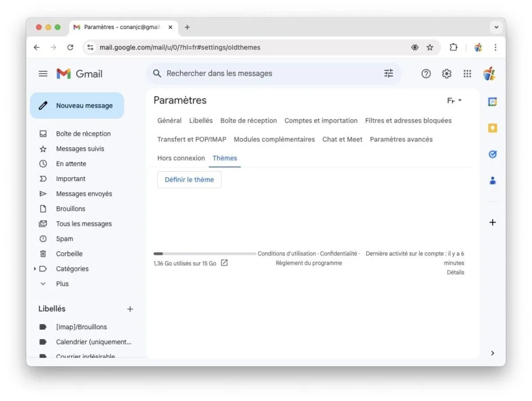Image resolution: width=532 pixels, height=401 pixels.
Task: Open Filtres et adresses bloquées tab
Action: coord(408,121)
